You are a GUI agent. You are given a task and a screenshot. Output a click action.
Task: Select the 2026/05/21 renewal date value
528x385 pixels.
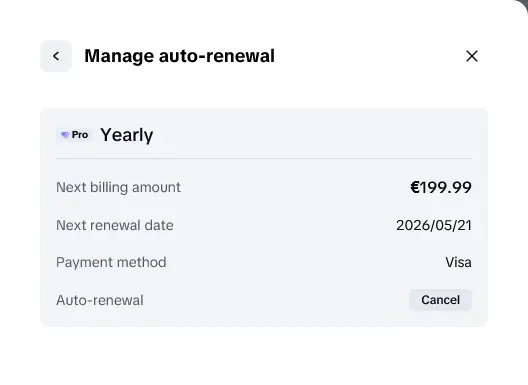coord(434,225)
